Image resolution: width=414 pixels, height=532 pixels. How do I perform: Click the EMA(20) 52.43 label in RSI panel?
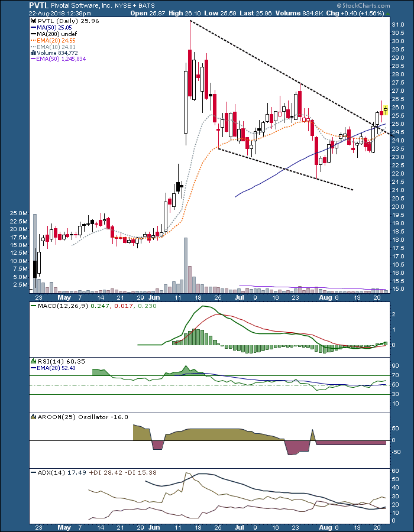click(56, 368)
